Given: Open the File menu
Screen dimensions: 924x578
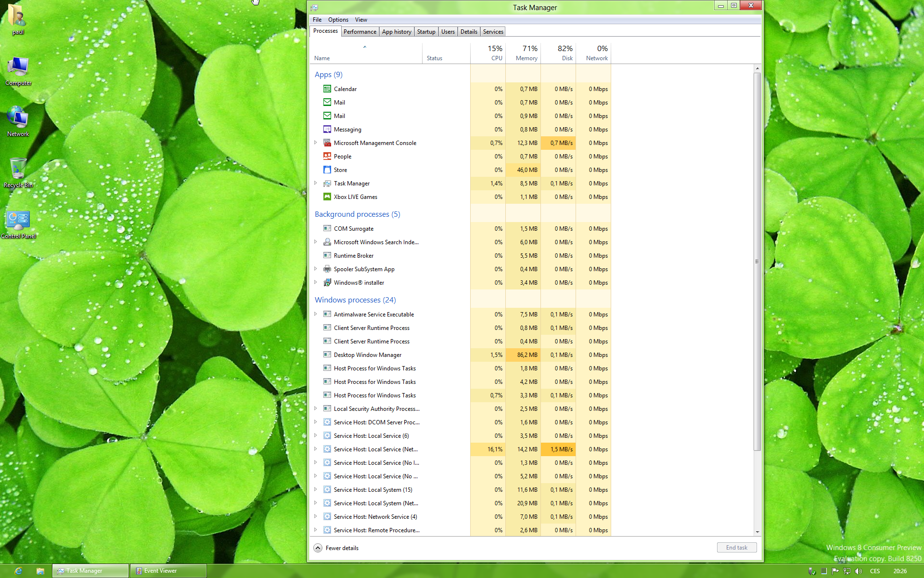Looking at the screenshot, I should point(317,20).
